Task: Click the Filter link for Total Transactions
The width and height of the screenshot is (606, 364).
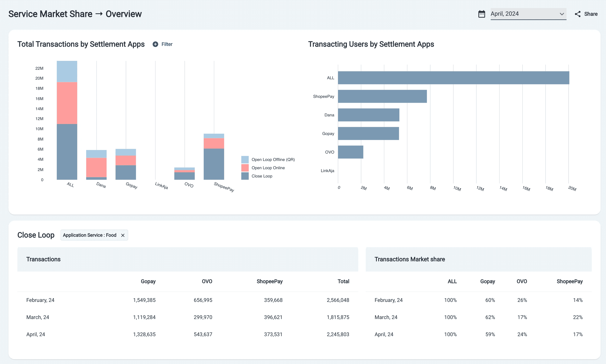Action: 167,44
